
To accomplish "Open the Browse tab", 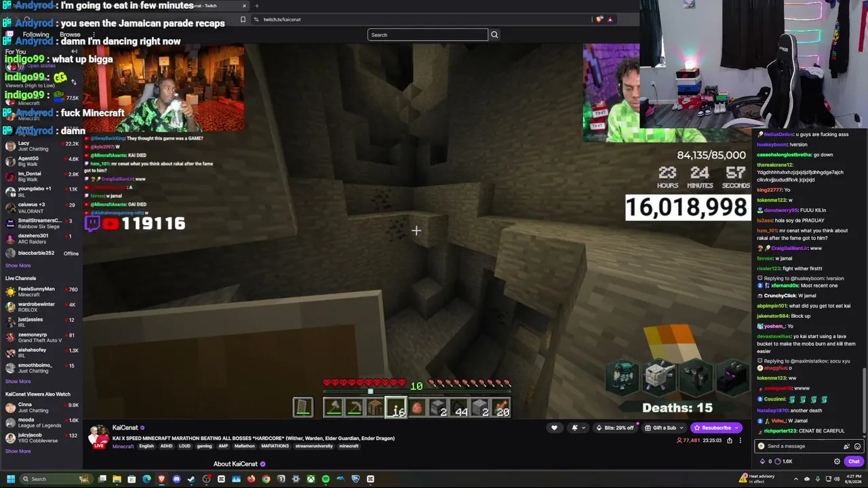I will click(70, 35).
